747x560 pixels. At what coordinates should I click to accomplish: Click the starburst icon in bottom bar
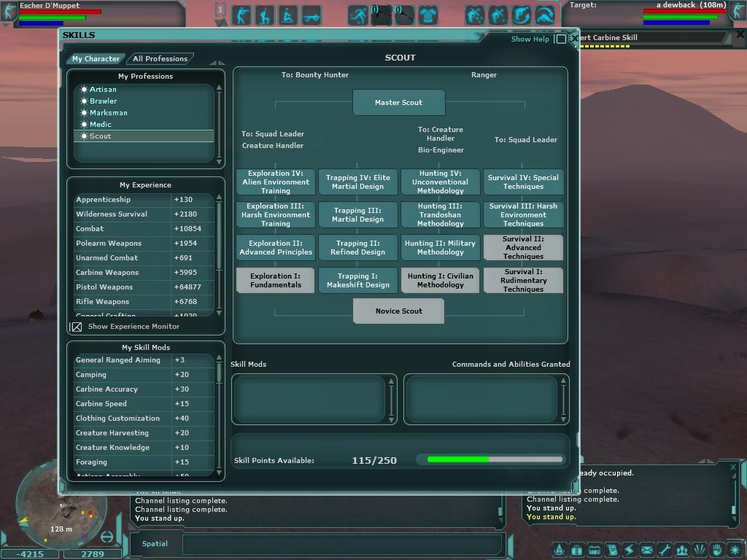pos(735,550)
